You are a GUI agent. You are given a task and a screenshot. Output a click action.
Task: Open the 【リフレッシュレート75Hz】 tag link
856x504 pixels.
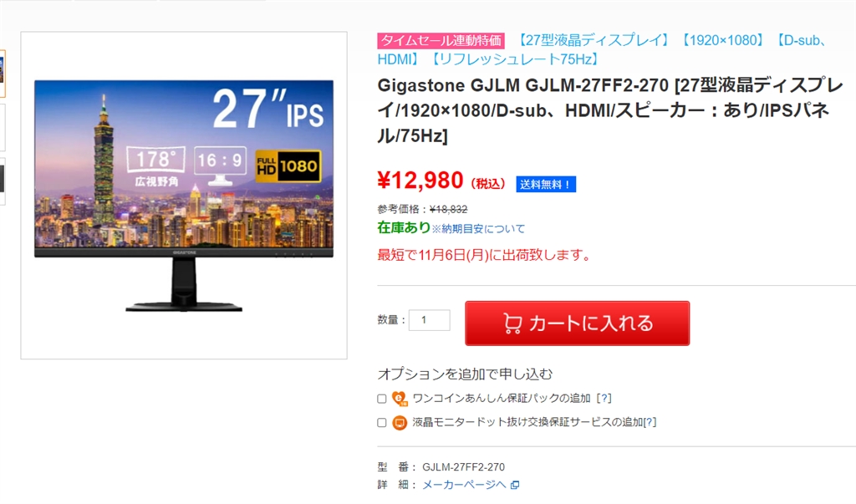click(x=515, y=59)
